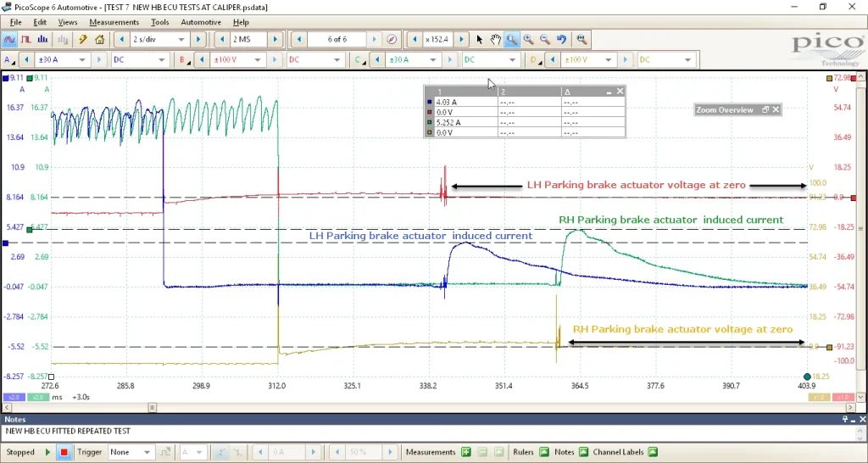
Task: Open the buffer navigator compass icon
Action: click(392, 39)
